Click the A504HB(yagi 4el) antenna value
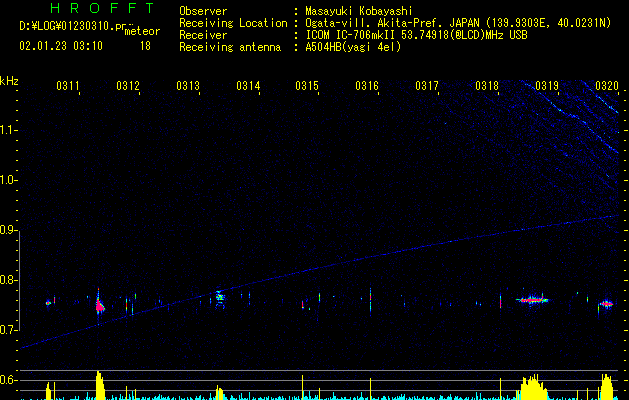The width and height of the screenshot is (629, 400). click(353, 47)
